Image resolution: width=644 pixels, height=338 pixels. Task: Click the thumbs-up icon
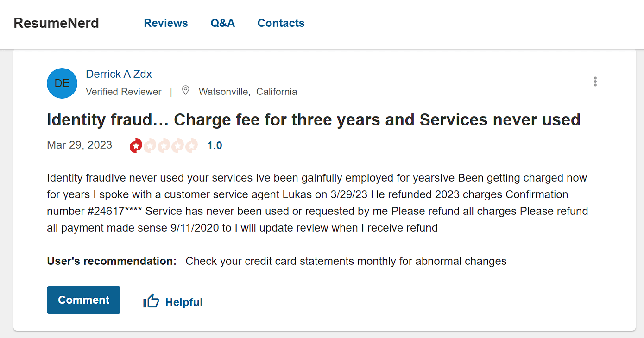151,301
